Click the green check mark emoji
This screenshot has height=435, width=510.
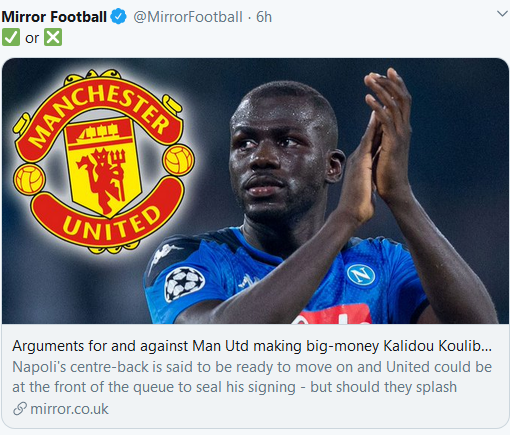(11, 37)
